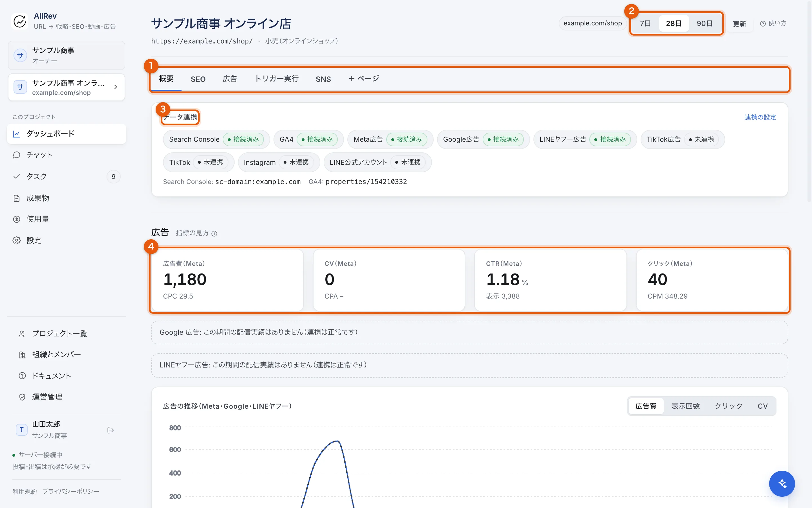Open プライバシーポリシー link
The width and height of the screenshot is (812, 508).
click(71, 492)
